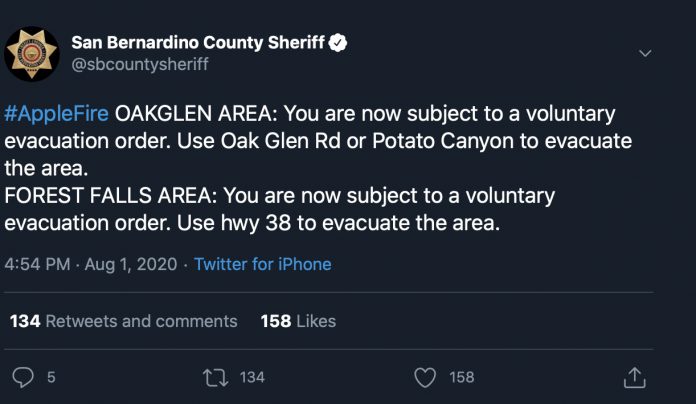The height and width of the screenshot is (404, 696).
Task: Open the share tweet upload icon
Action: pos(635,377)
